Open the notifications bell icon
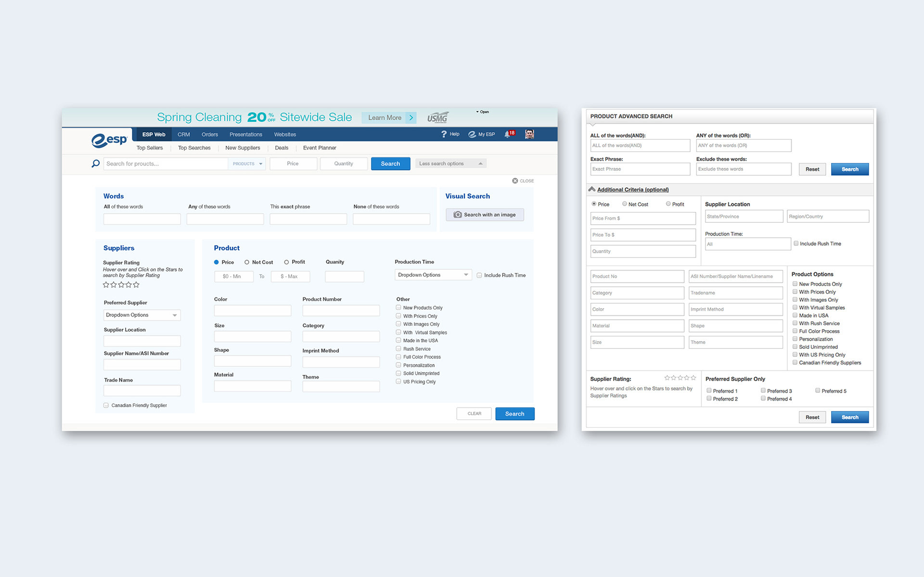 (507, 134)
